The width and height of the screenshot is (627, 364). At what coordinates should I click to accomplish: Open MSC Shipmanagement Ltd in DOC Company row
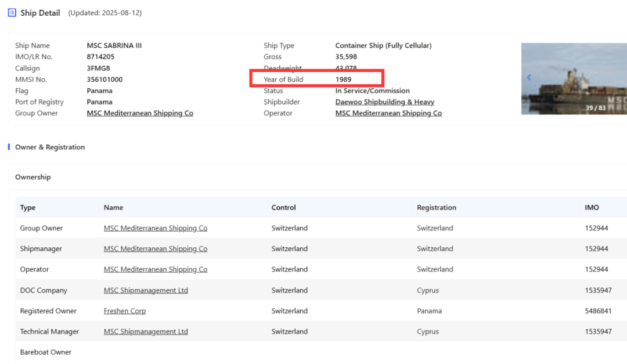click(x=146, y=290)
